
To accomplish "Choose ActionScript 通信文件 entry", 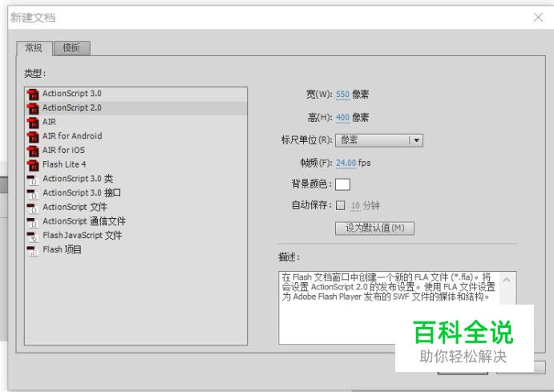I will point(136,221).
